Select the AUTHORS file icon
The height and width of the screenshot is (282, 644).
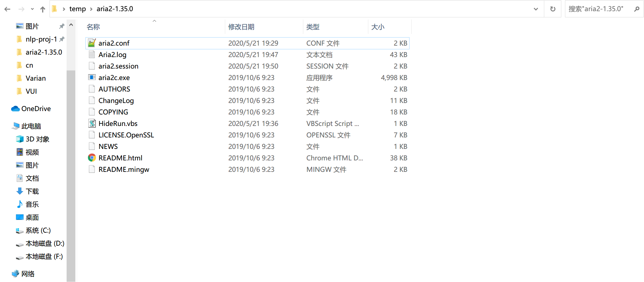[92, 89]
